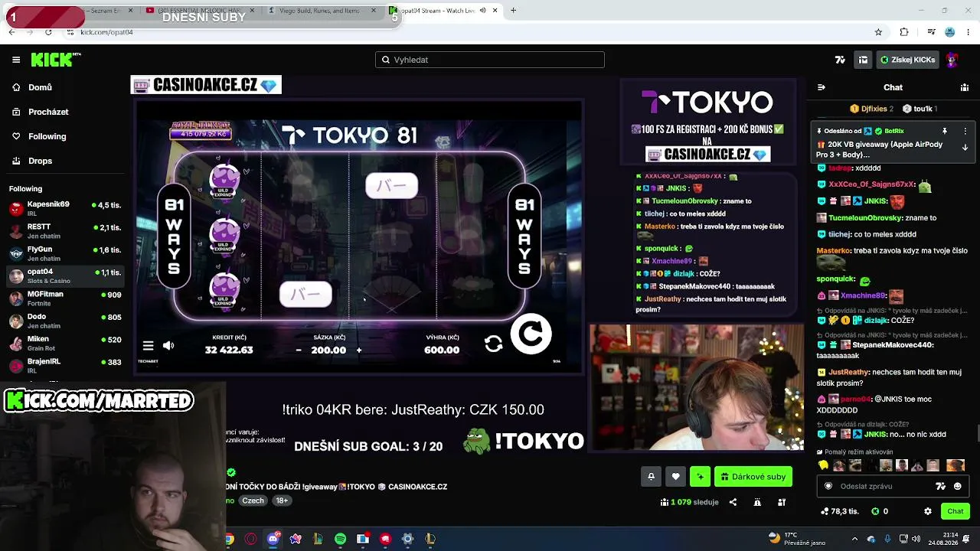
Task: Open Drops in the sidebar
Action: [40, 161]
